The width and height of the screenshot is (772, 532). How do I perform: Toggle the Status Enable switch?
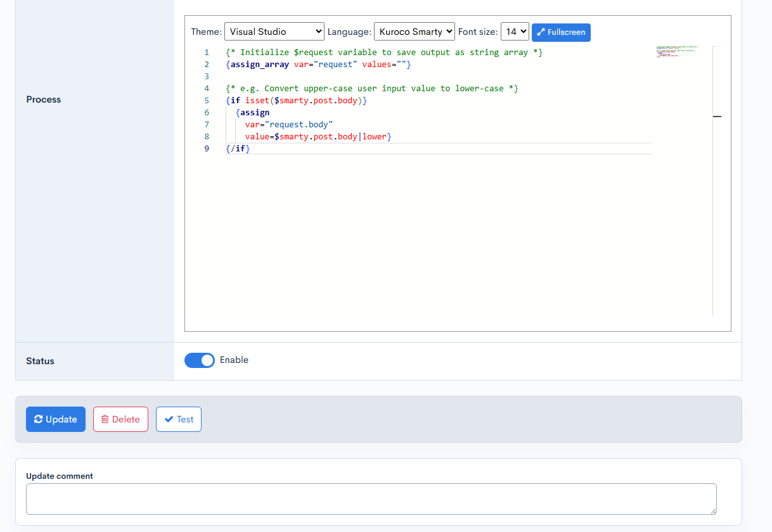tap(200, 360)
